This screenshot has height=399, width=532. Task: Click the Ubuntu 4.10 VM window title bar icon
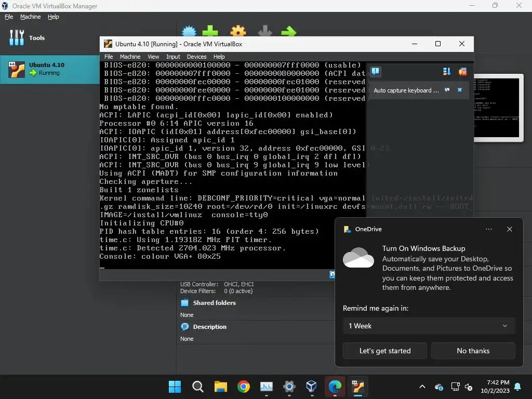tap(108, 44)
